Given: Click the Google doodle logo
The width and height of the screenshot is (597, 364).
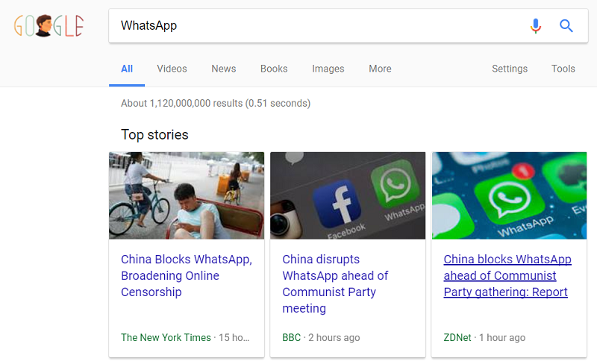Looking at the screenshot, I should (49, 26).
